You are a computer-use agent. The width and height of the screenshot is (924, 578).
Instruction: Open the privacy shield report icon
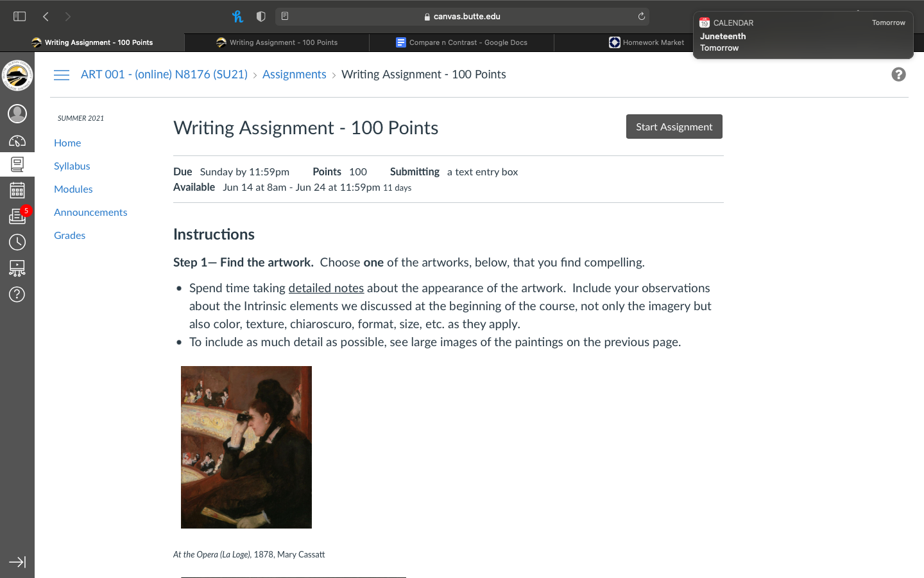[x=261, y=16]
